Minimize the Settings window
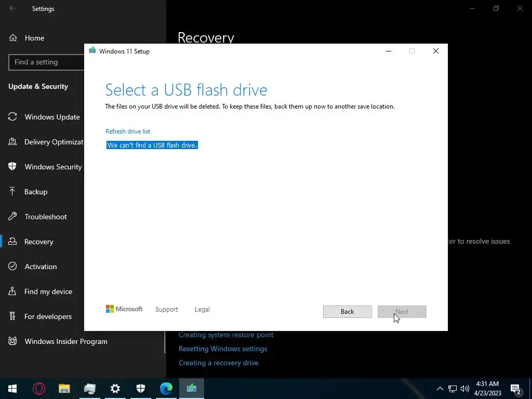Viewport: 532px width, 399px height. (472, 8)
